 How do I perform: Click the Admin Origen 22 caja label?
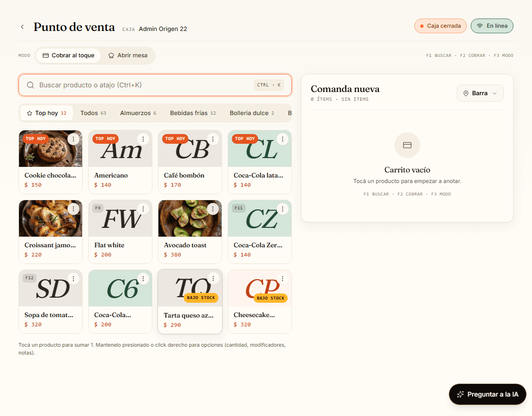click(x=163, y=29)
